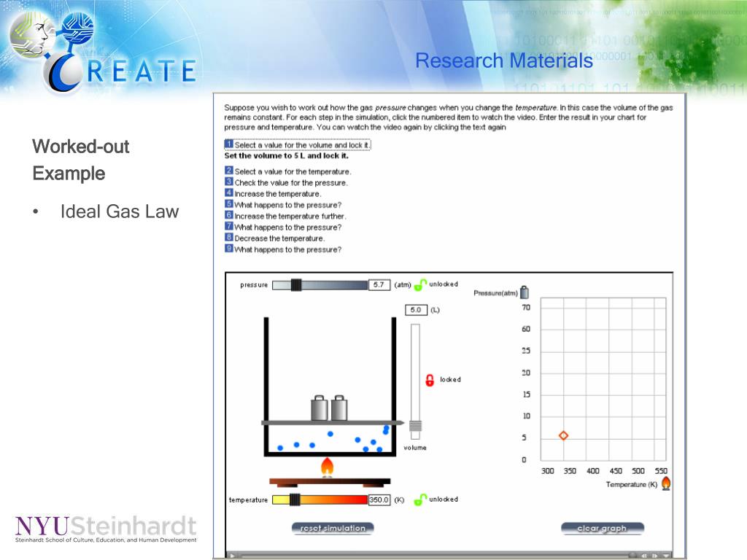The height and width of the screenshot is (560, 747).
Task: Click the pressure slider handle
Action: [296, 285]
